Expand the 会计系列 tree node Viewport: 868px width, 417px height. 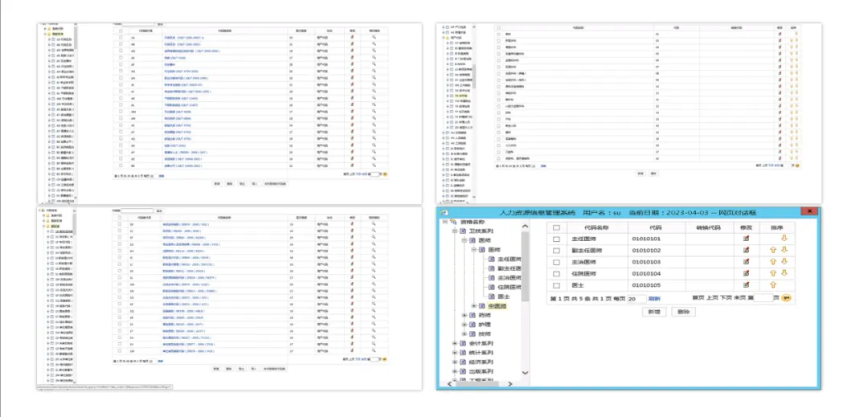coord(454,343)
